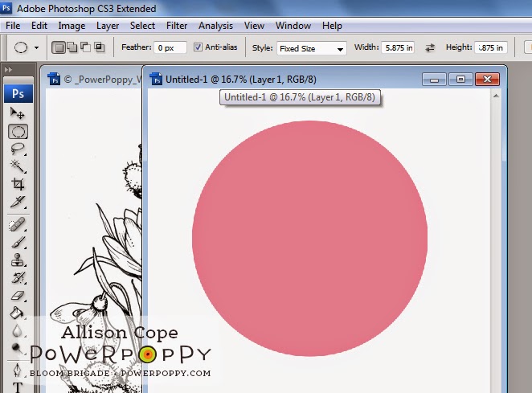Select the Move tool
This screenshot has width=532, height=393.
[x=18, y=113]
